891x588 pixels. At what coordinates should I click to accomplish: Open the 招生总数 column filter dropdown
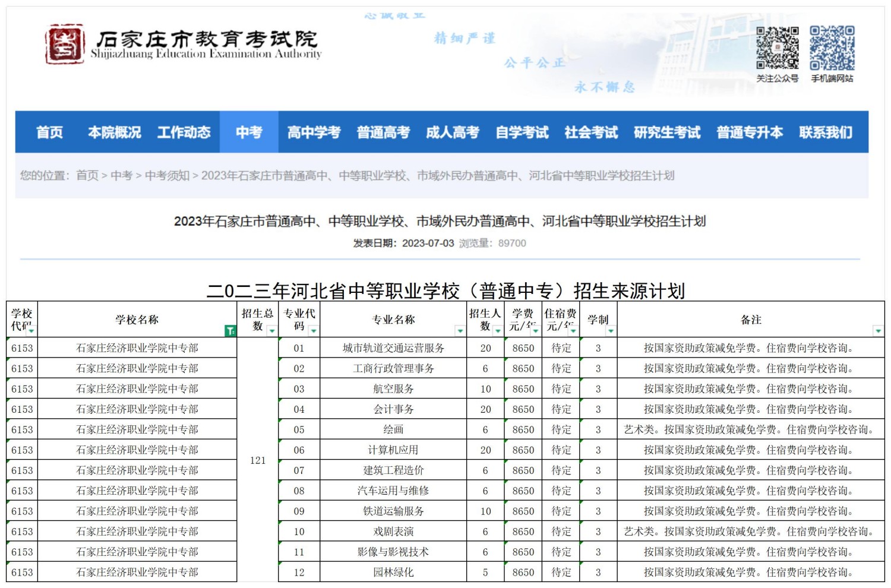click(271, 331)
